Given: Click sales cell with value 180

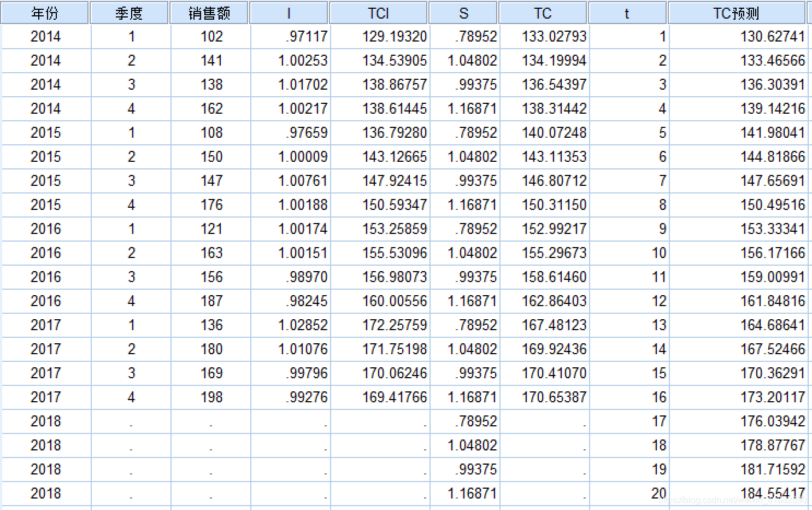Looking at the screenshot, I should tap(211, 349).
